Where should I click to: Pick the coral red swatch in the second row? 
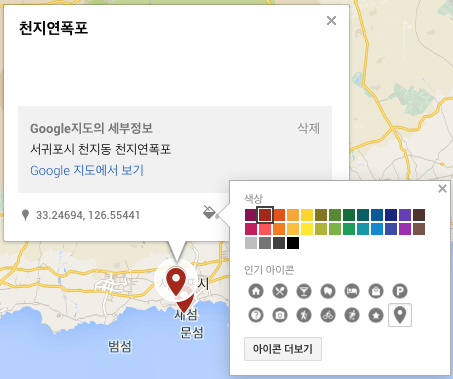click(x=265, y=229)
